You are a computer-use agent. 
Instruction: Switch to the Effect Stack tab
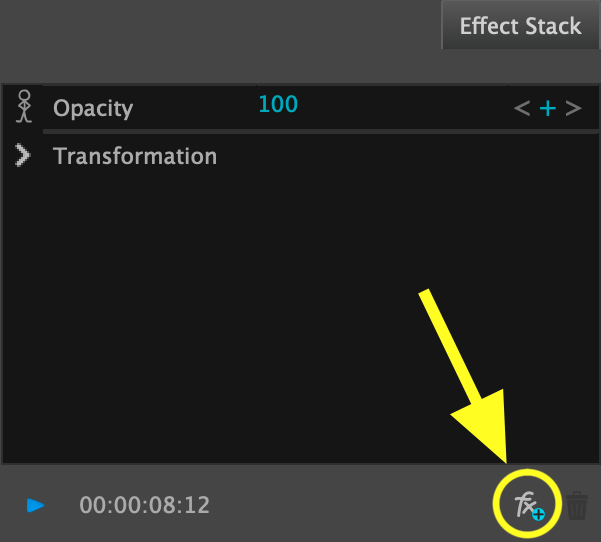coord(520,26)
